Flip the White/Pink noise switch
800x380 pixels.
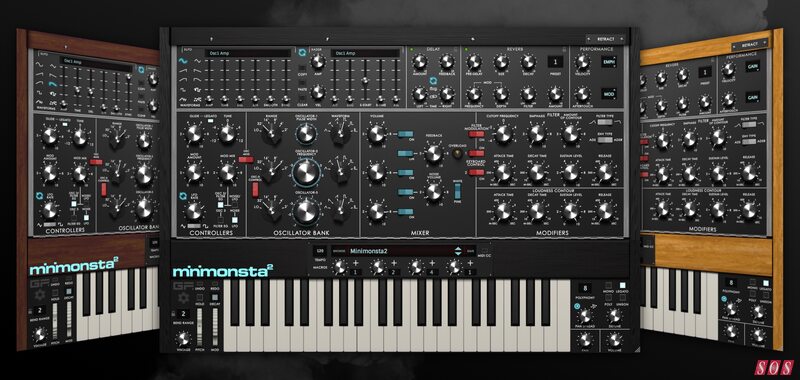[x=457, y=191]
